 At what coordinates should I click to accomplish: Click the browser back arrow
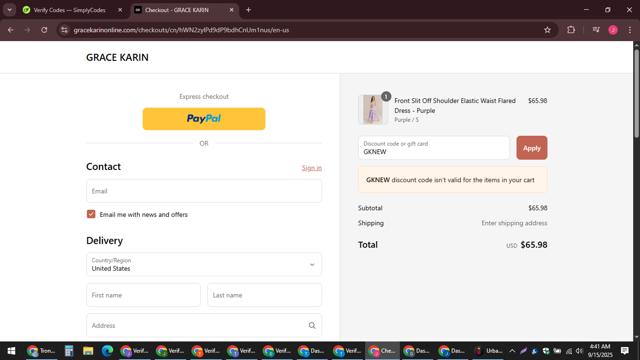point(11,30)
